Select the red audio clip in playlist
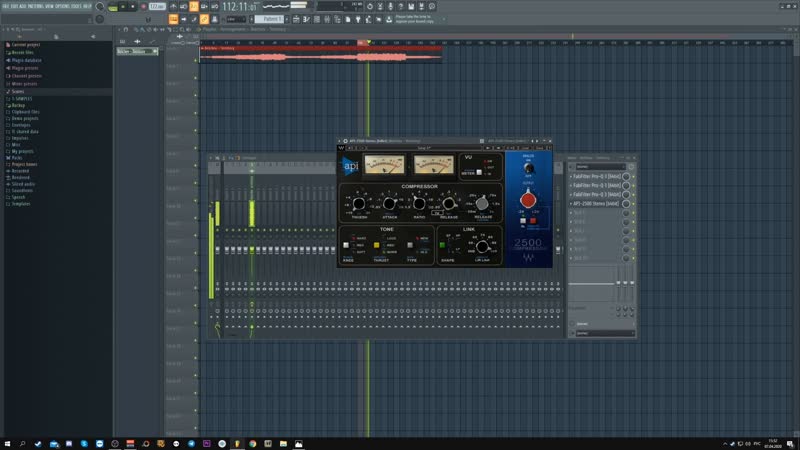800x450 pixels. [x=321, y=54]
